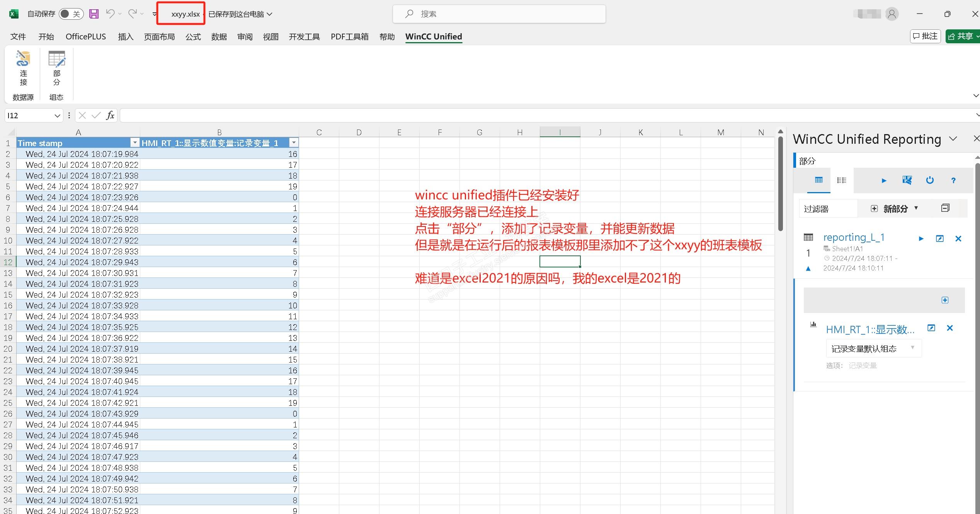Click the power icon in Reporting panel
This screenshot has height=514, width=980.
coord(930,180)
